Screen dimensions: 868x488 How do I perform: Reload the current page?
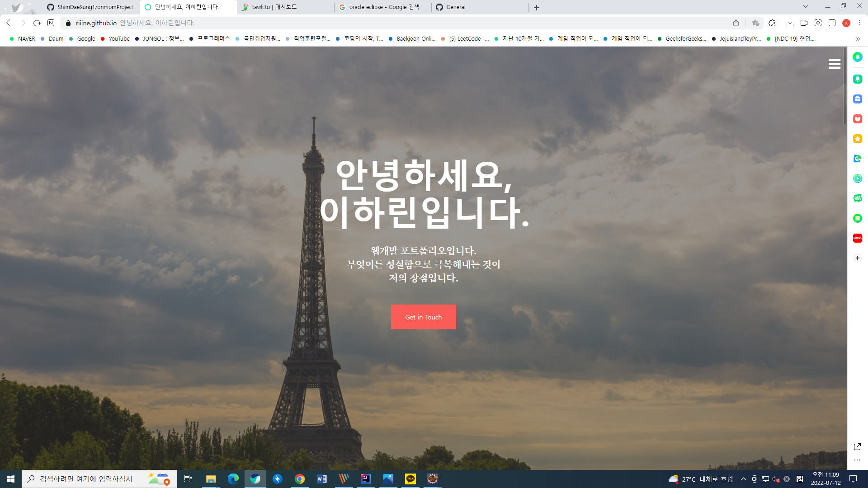[x=36, y=23]
